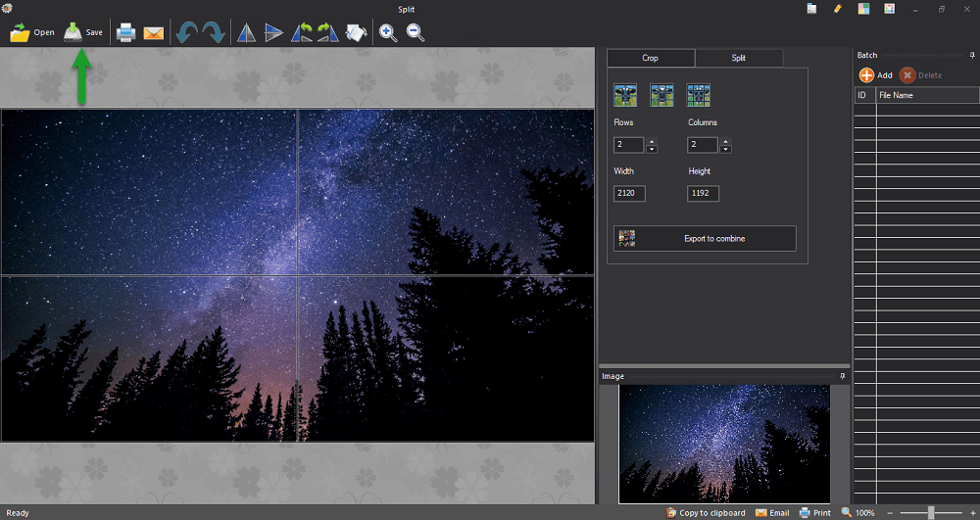Click the 'Width' label

(623, 171)
